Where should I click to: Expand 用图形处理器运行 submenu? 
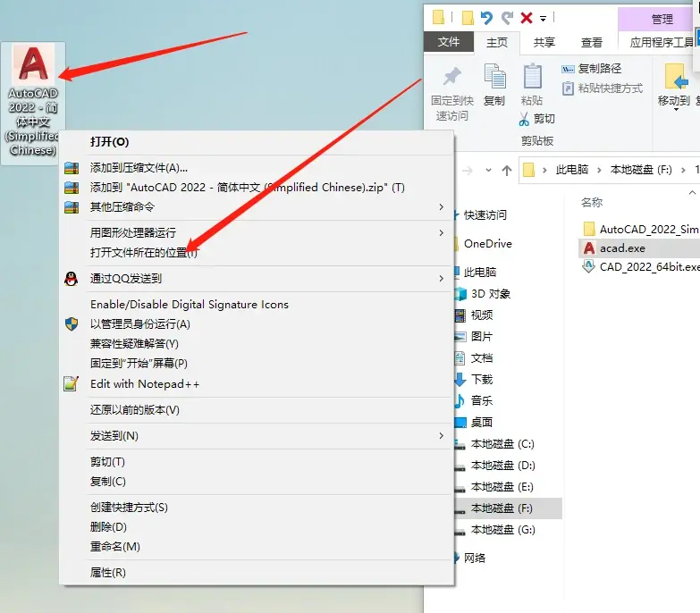coord(257,233)
